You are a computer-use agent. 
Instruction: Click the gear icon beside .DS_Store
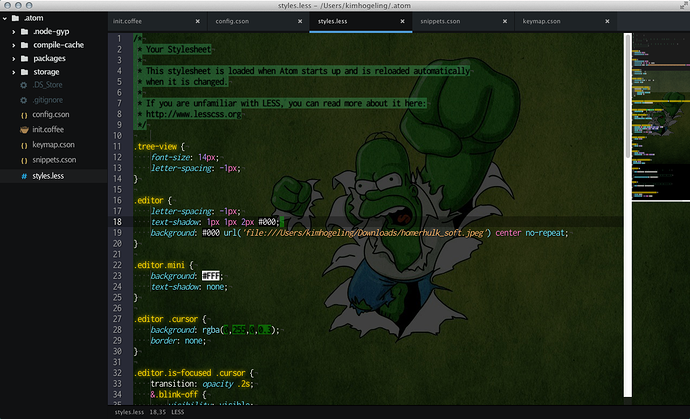click(x=24, y=85)
